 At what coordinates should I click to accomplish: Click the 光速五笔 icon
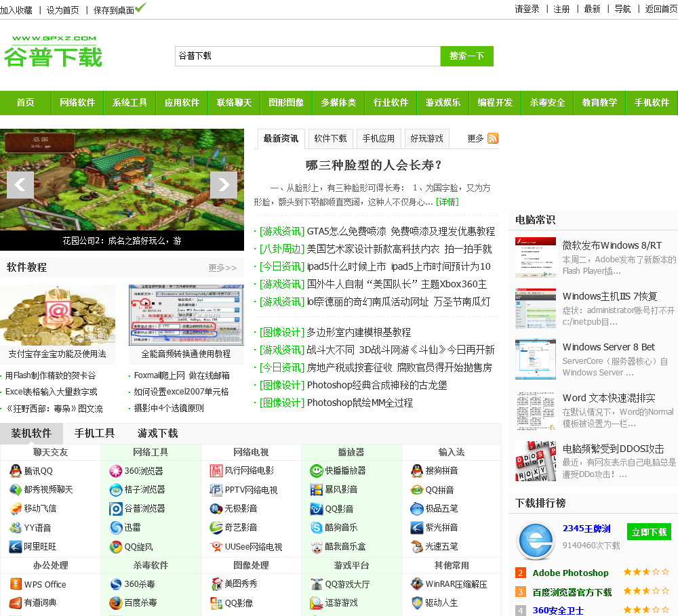(417, 547)
